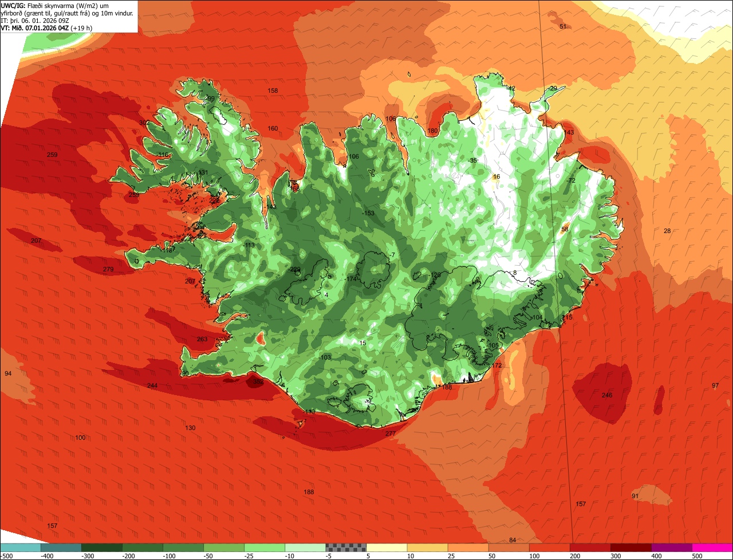Click the value 172 on the southeast coast
The width and height of the screenshot is (733, 560).
(496, 366)
